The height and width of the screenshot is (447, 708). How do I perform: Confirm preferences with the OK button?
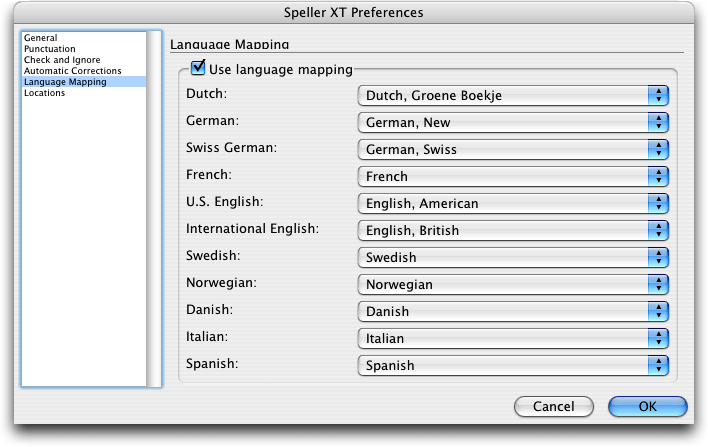(x=647, y=406)
